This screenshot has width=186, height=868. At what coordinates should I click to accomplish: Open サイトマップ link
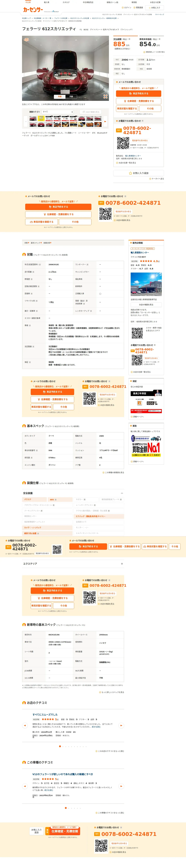[x=160, y=14]
